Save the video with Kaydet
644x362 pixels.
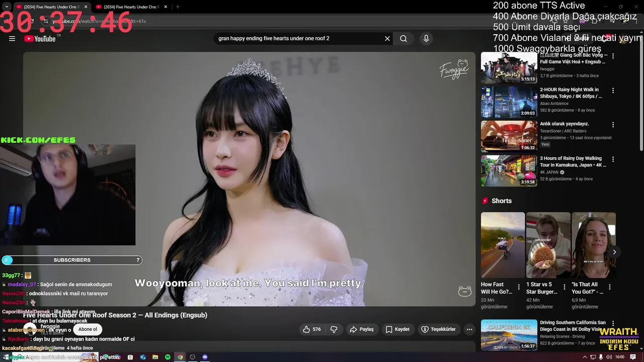tap(397, 329)
